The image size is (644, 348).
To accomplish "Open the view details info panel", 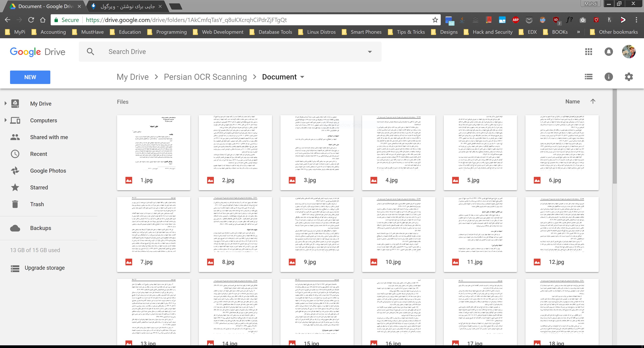I will coord(608,77).
